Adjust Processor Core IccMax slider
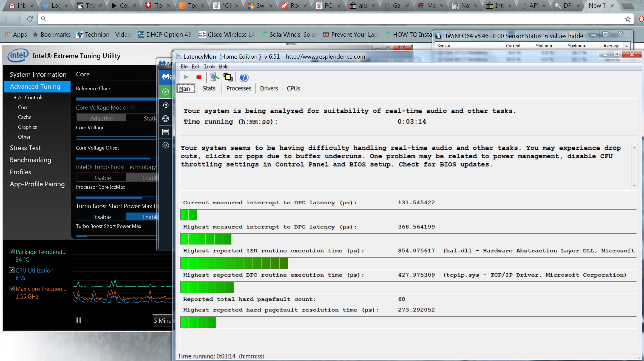 click(x=116, y=197)
